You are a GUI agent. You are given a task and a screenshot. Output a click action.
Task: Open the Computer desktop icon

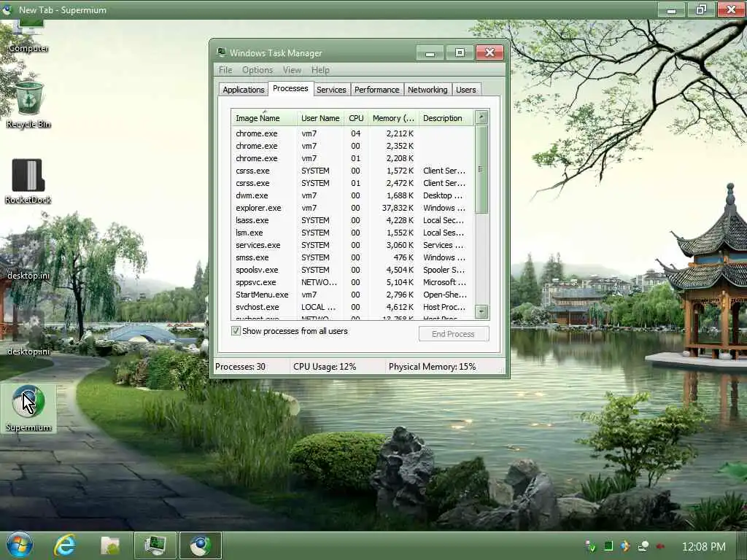28,37
